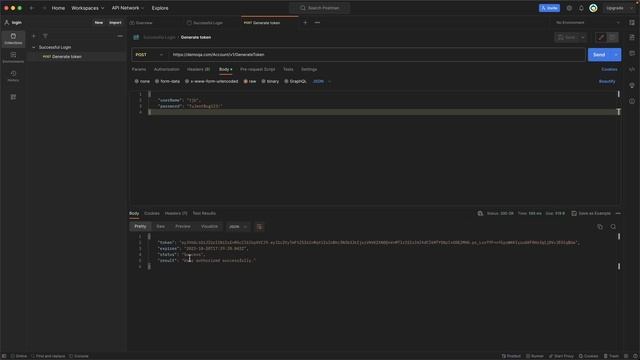Switch to edit mode pencil icon

(601, 37)
